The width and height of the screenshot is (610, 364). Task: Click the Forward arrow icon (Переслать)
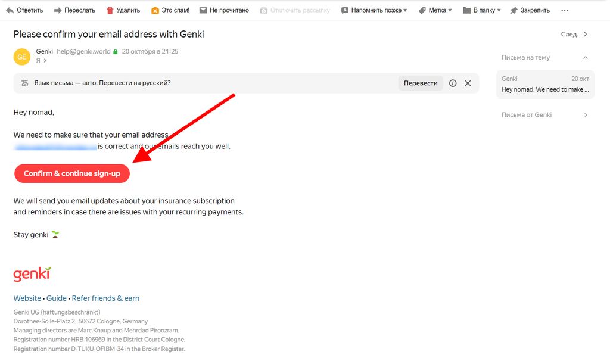coord(58,10)
